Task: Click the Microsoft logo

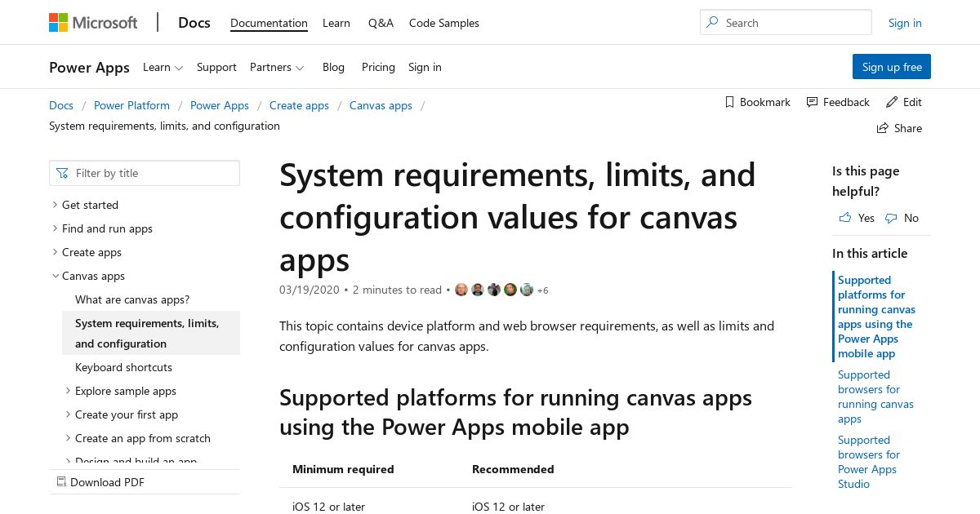Action: coord(93,23)
